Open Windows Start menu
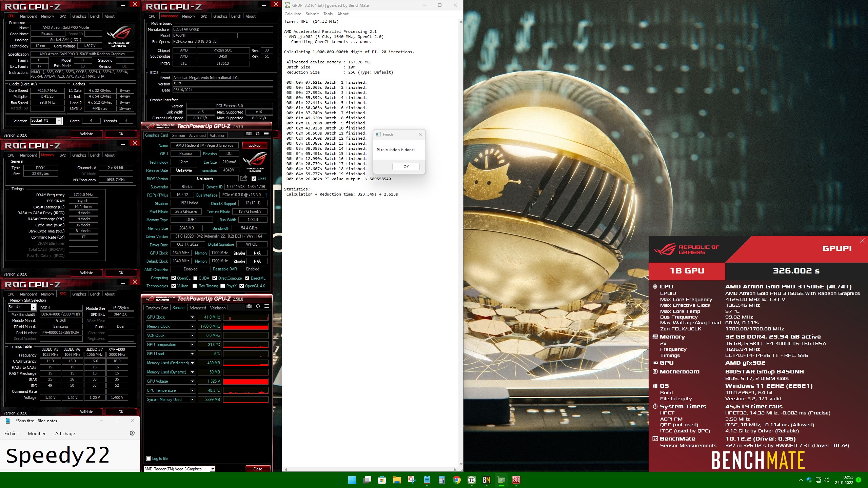 coord(352,480)
